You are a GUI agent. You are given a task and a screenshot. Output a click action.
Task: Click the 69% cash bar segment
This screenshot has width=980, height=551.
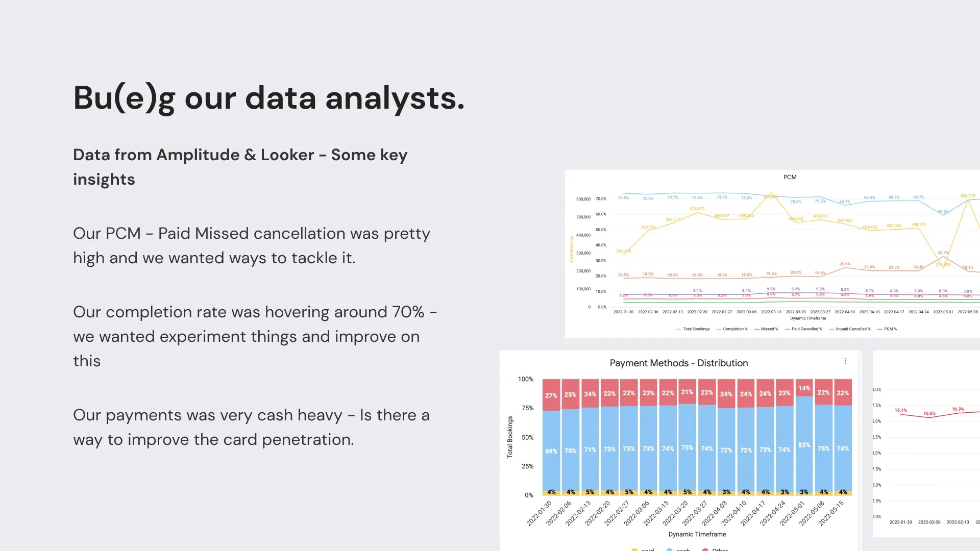pos(551,451)
